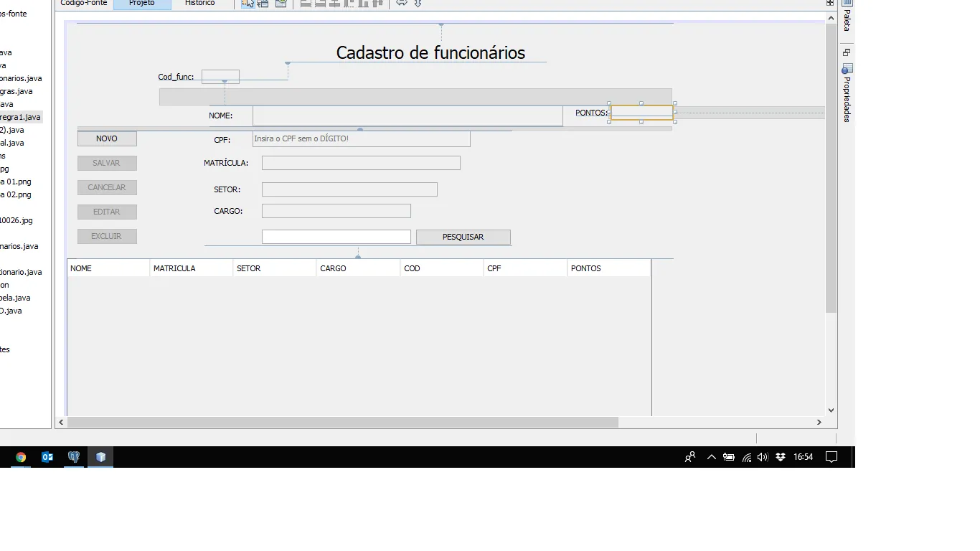Click the NOVO button
Screen dimensions: 980x551
[x=107, y=138]
